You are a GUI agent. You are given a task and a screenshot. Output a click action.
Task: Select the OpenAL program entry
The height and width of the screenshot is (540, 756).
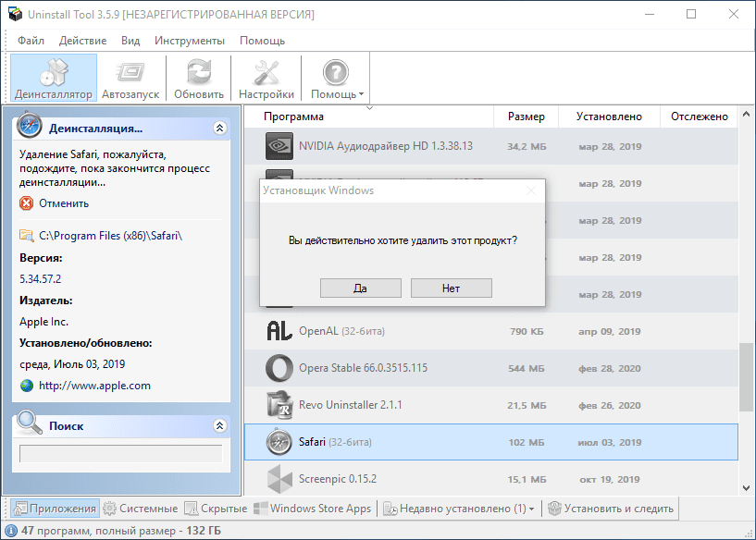[491, 331]
